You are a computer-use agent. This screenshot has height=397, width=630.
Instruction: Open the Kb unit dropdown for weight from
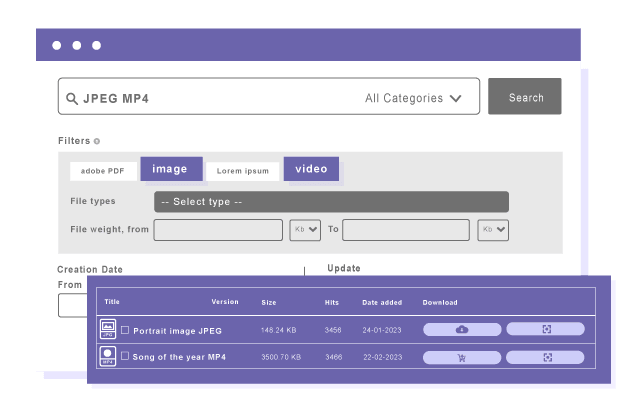point(305,230)
